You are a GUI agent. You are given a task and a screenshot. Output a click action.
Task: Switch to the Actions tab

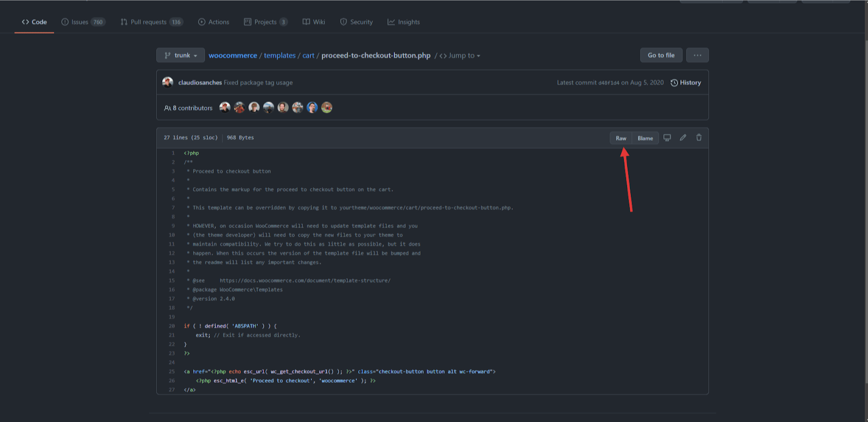(x=214, y=22)
